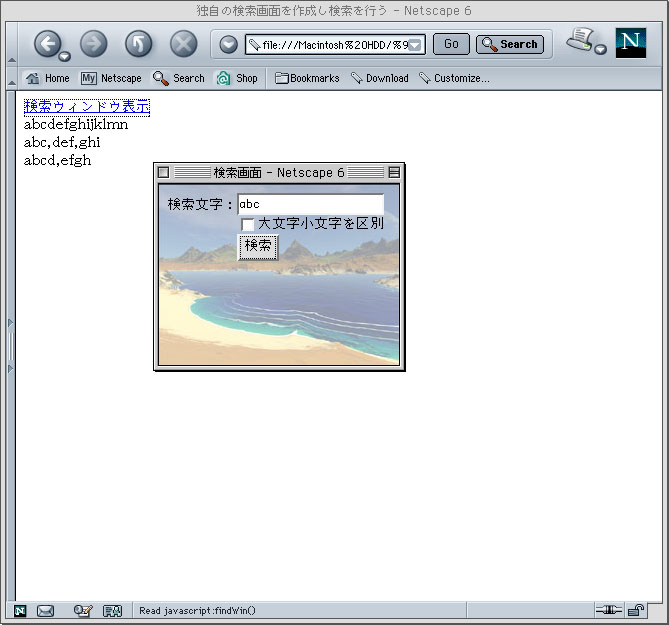Screen dimensions: 669x625
Task: Click the Netscape N throbber logo
Action: (631, 43)
